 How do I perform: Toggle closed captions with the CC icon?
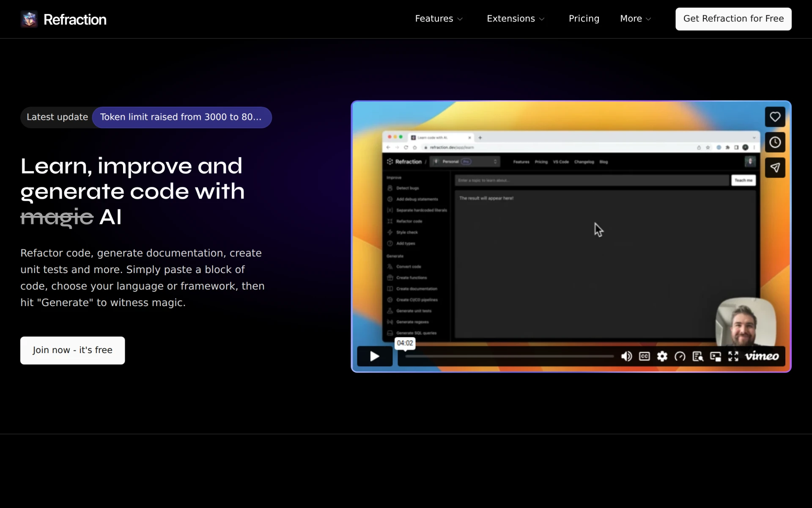click(x=645, y=356)
